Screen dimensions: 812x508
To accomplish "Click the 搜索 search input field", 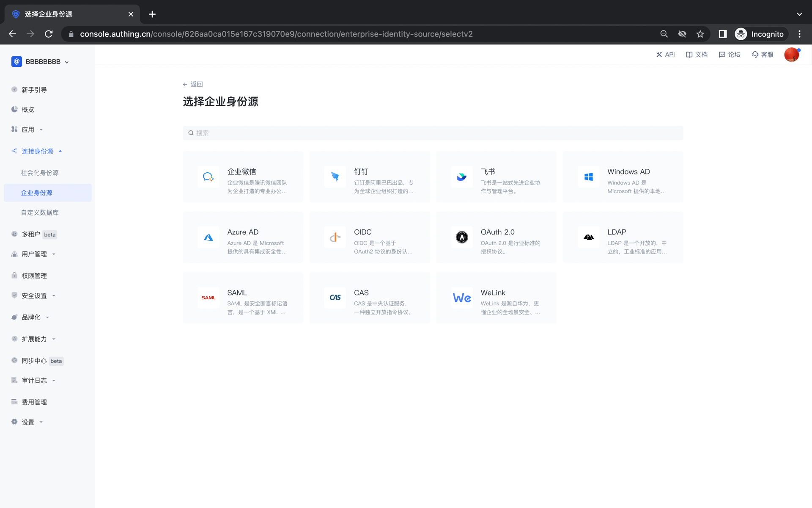I will 433,133.
